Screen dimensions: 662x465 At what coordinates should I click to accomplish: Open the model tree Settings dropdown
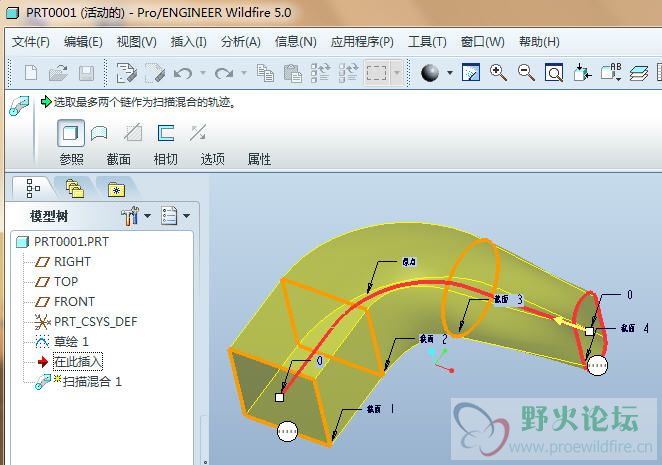[x=136, y=216]
